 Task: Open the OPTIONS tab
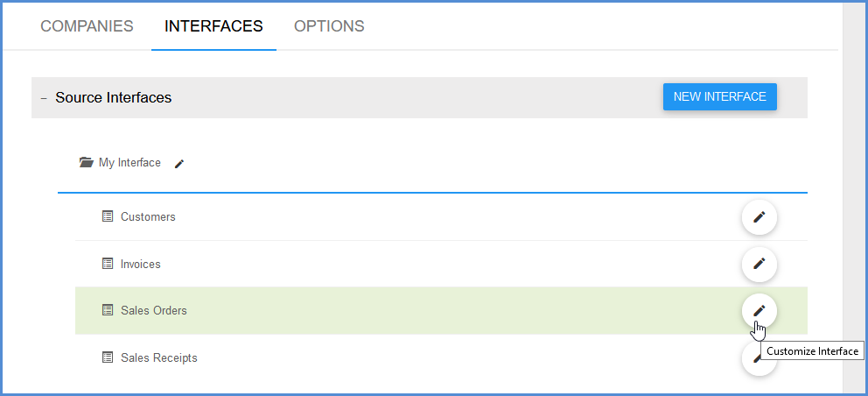pos(329,26)
